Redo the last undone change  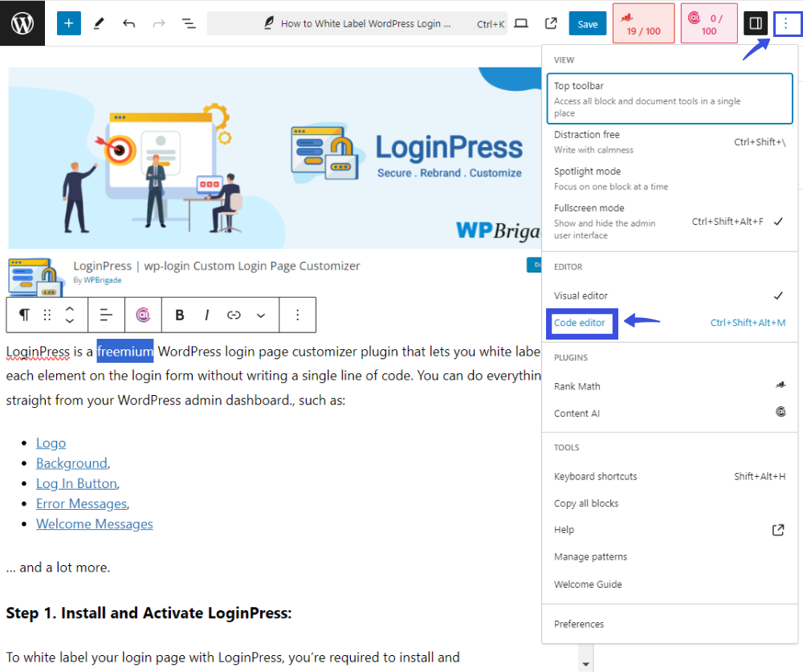pos(159,23)
